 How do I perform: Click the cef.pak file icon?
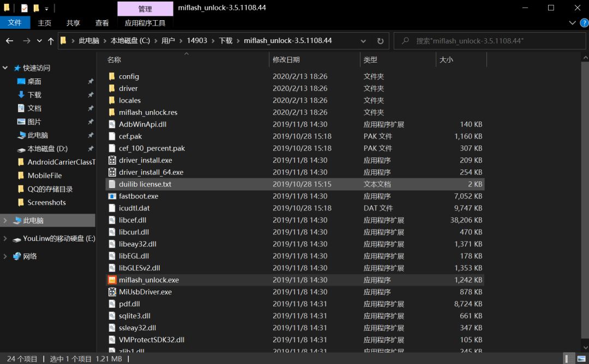[112, 136]
